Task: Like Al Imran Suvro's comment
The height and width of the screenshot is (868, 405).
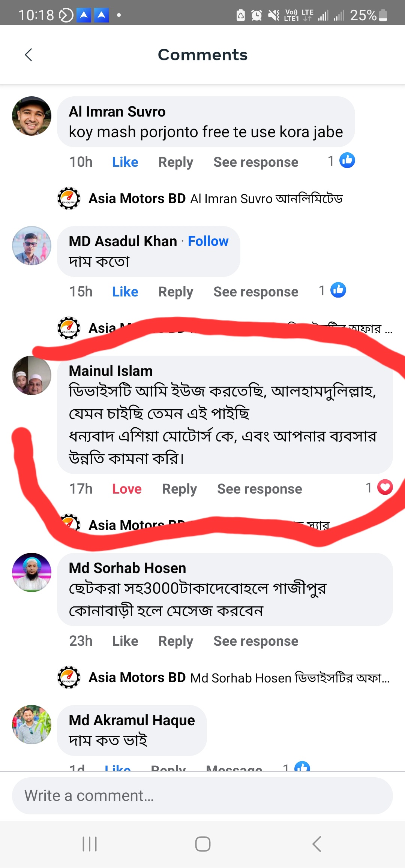Action: [x=125, y=162]
